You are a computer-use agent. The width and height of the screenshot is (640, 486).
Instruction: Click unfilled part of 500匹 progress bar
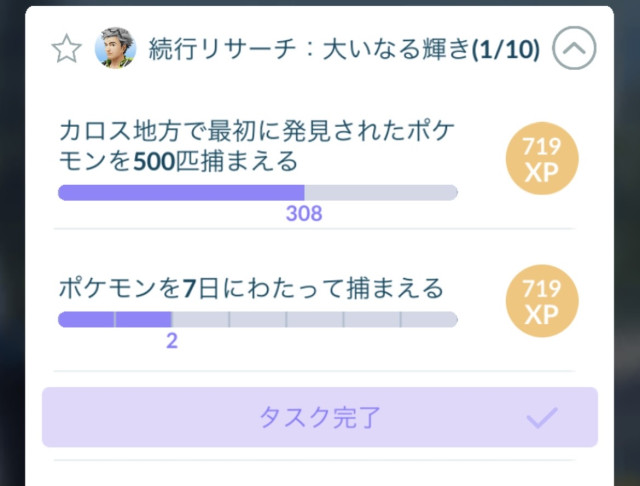point(380,192)
